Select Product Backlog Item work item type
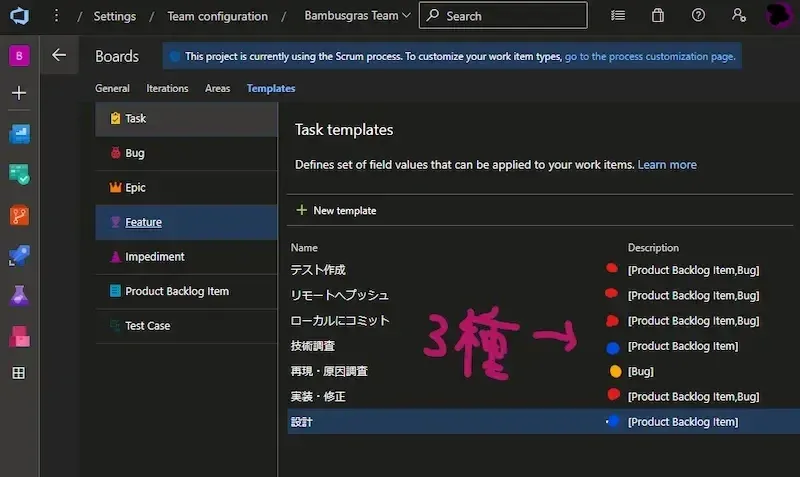This screenshot has height=477, width=800. (x=177, y=291)
